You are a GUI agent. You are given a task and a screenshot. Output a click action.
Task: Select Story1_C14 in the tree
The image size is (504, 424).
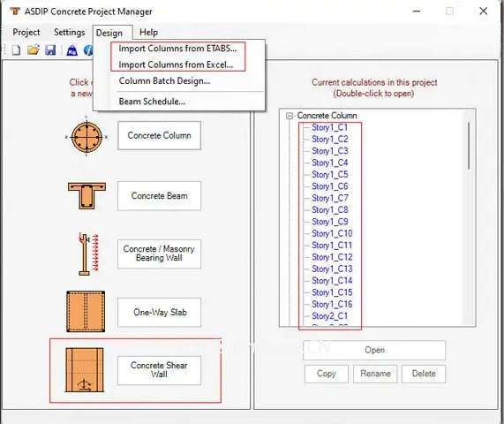[332, 281]
